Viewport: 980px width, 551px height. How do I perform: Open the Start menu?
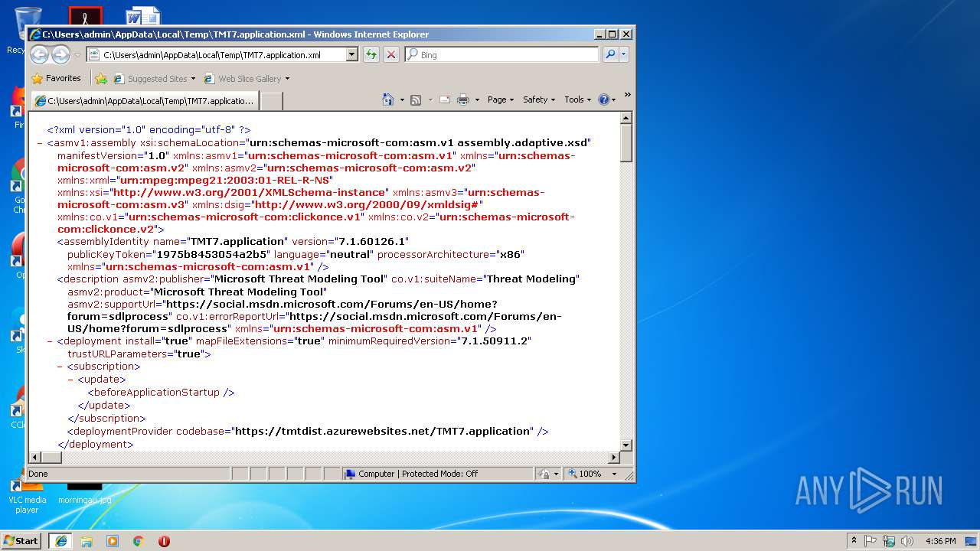[x=21, y=540]
